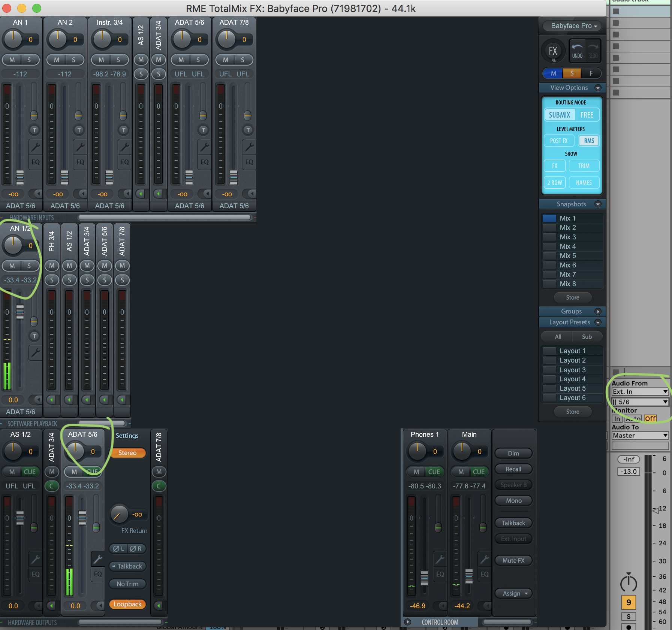Viewport: 672px width, 630px height.
Task: Expand the narrow AS 1/2 hardware input channel
Action: (141, 194)
